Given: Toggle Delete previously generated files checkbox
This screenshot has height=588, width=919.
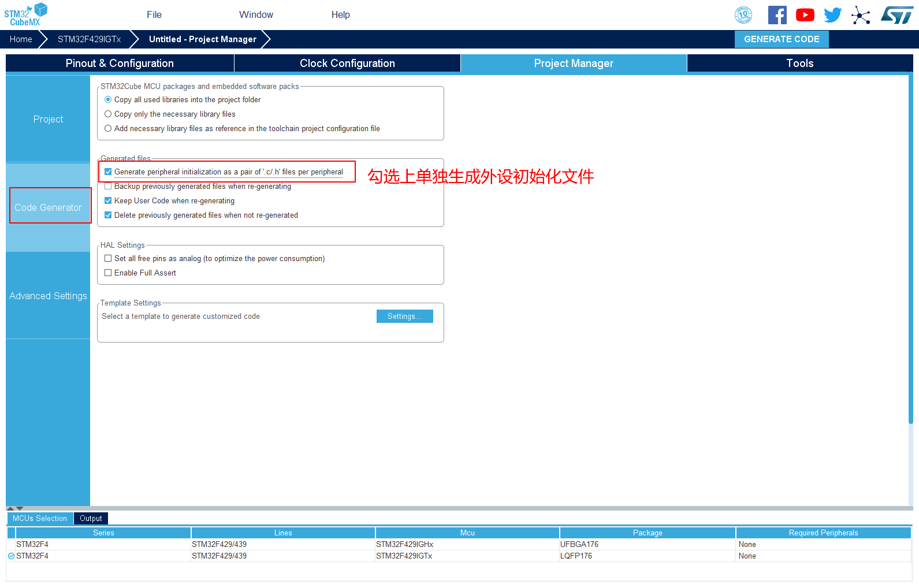Looking at the screenshot, I should coord(108,215).
